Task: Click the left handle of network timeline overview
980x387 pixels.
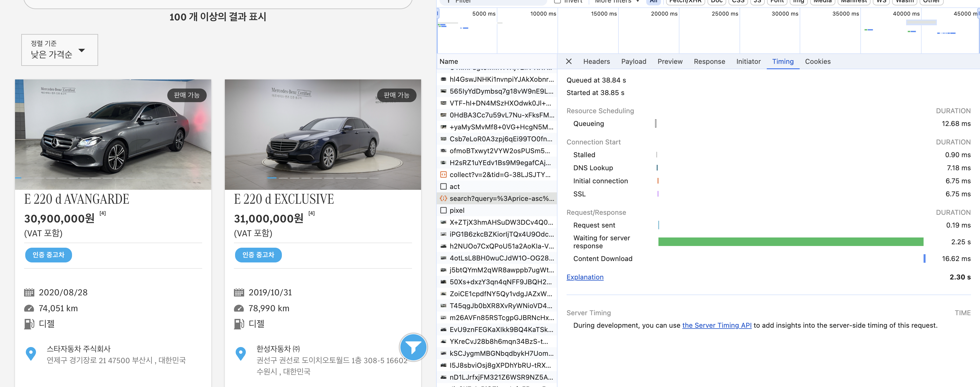Action: click(438, 14)
